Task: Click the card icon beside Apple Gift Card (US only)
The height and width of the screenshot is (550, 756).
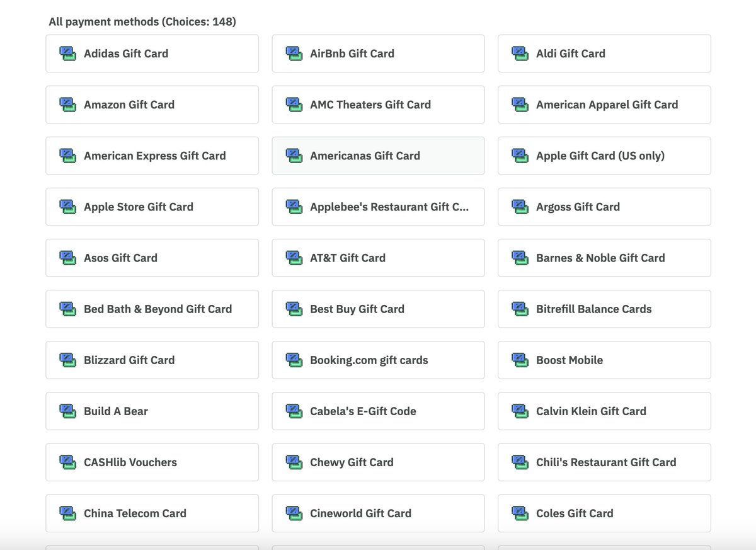Action: [x=520, y=156]
